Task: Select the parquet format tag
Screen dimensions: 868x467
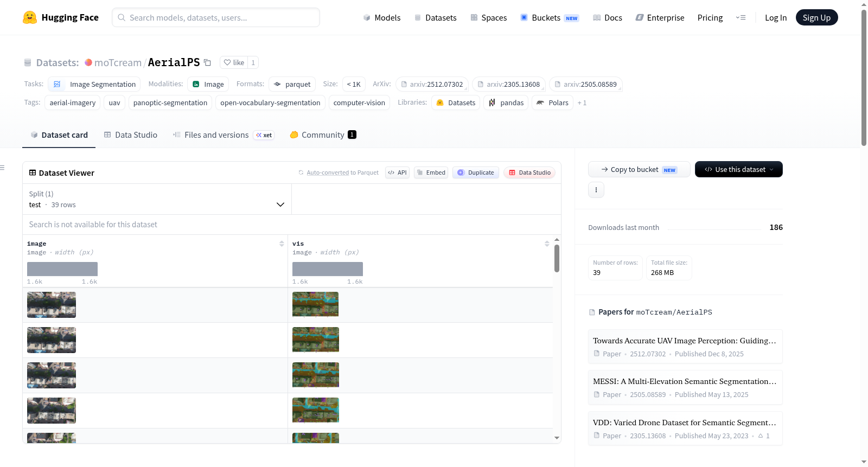Action: (x=292, y=84)
